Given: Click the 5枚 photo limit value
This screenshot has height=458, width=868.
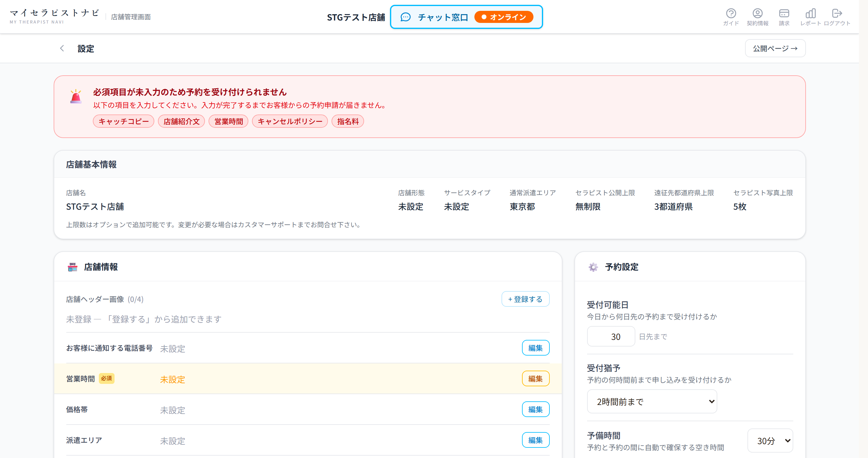Looking at the screenshot, I should pos(740,206).
